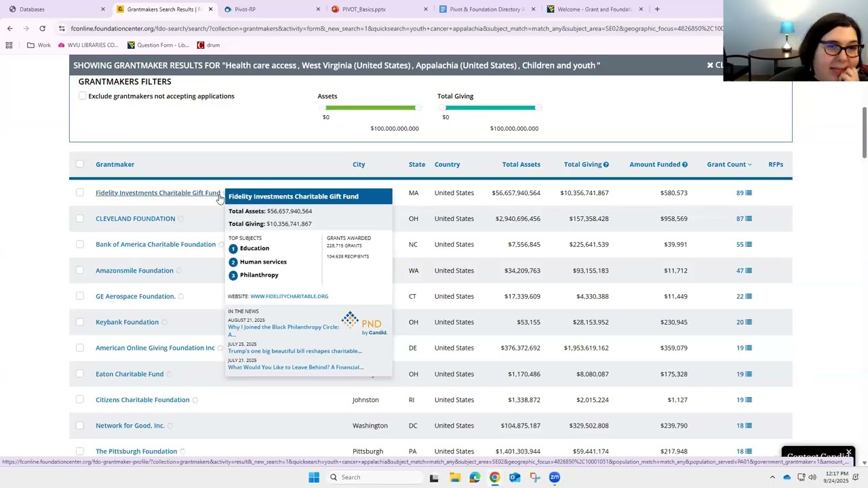Click the Chrome taskbar icon
This screenshot has height=488, width=868.
(494, 477)
